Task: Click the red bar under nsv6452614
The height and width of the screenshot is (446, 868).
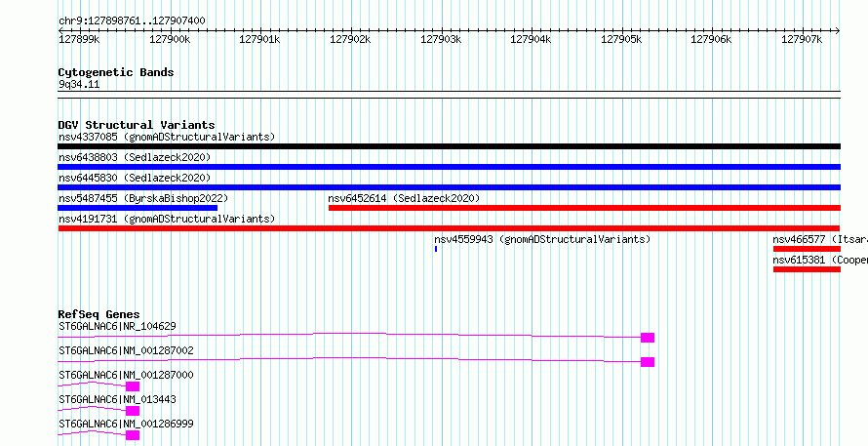Action: tap(584, 208)
